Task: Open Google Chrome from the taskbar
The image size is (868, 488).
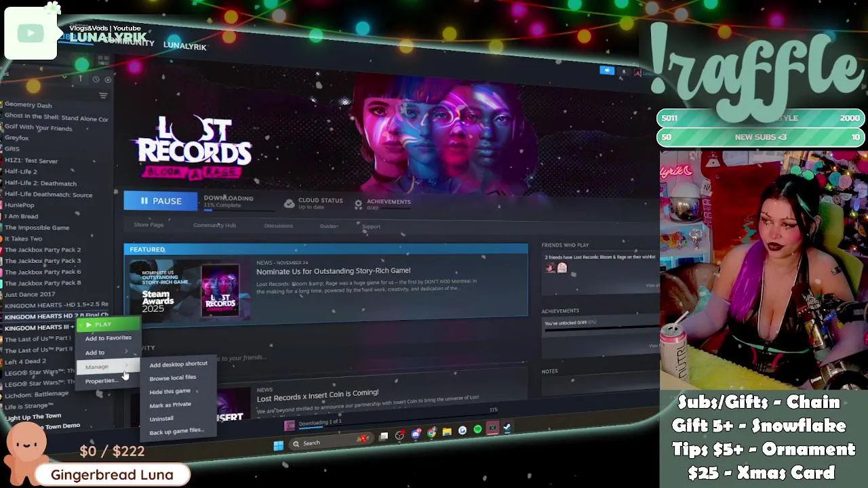Action: (431, 432)
